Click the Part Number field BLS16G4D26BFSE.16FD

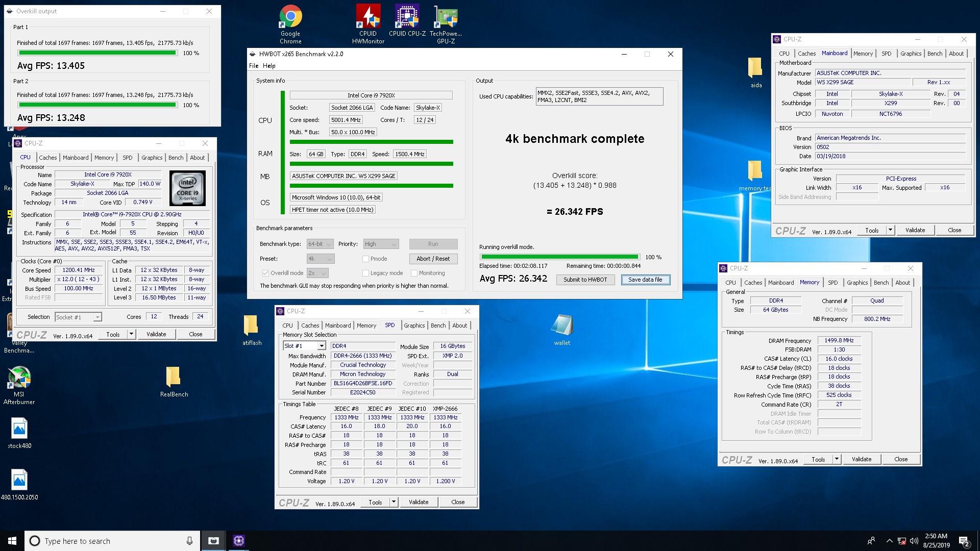pyautogui.click(x=363, y=384)
